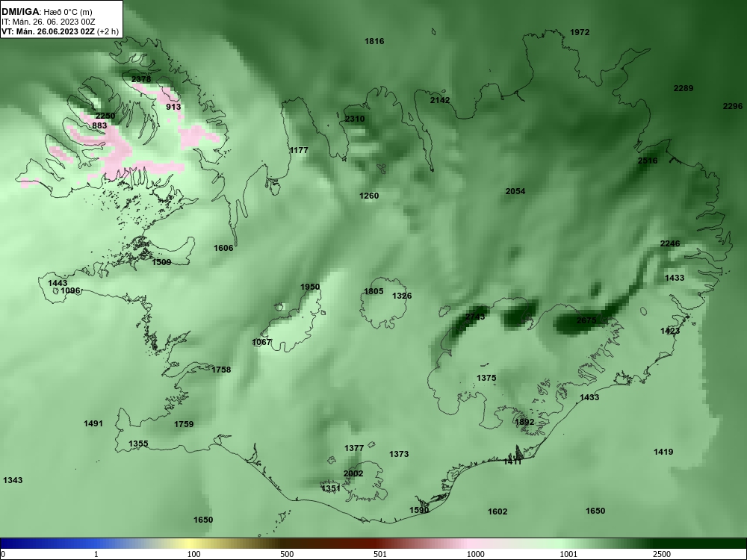Select the 1972 height value
Viewport: 747px width, 560px height.
(x=580, y=32)
